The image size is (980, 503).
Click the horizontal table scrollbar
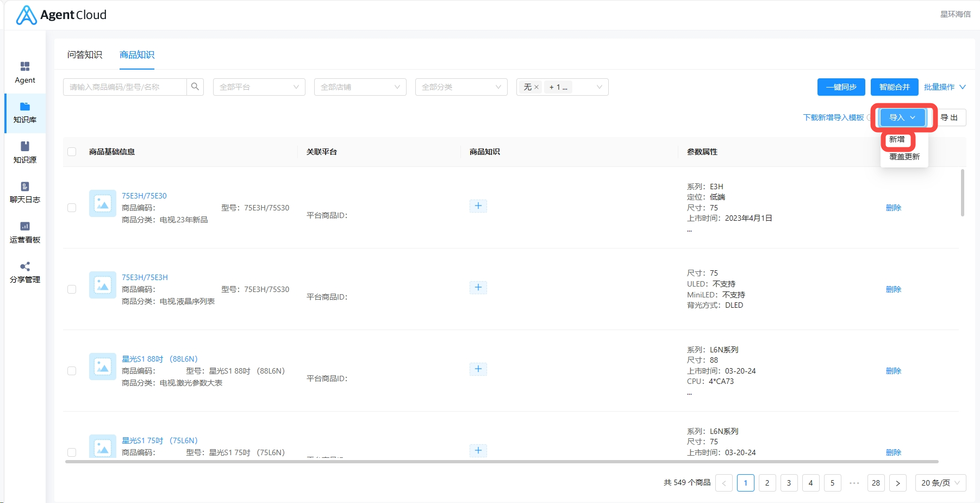pyautogui.click(x=502, y=462)
